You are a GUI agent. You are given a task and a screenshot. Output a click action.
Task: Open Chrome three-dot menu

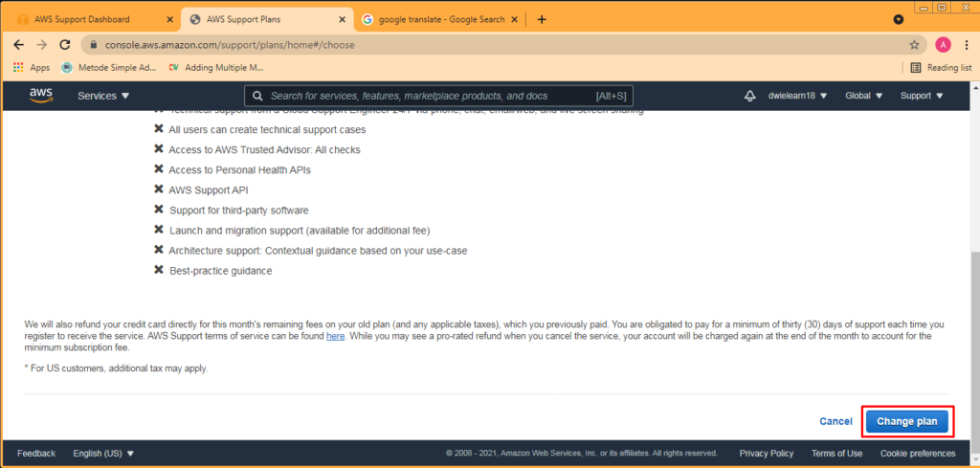click(x=967, y=45)
